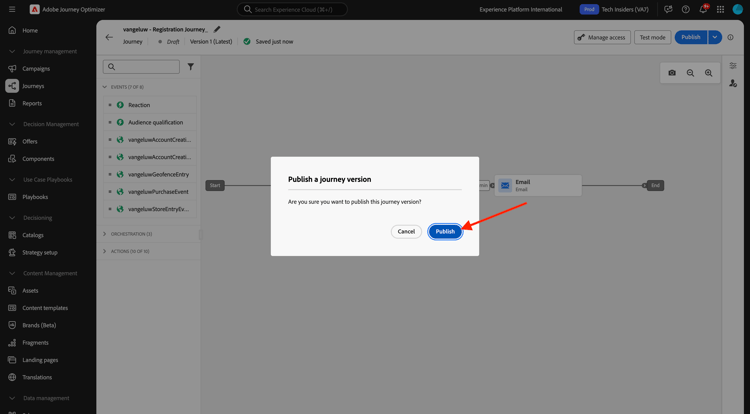Open the help question mark icon
The width and height of the screenshot is (750, 414).
(685, 9)
